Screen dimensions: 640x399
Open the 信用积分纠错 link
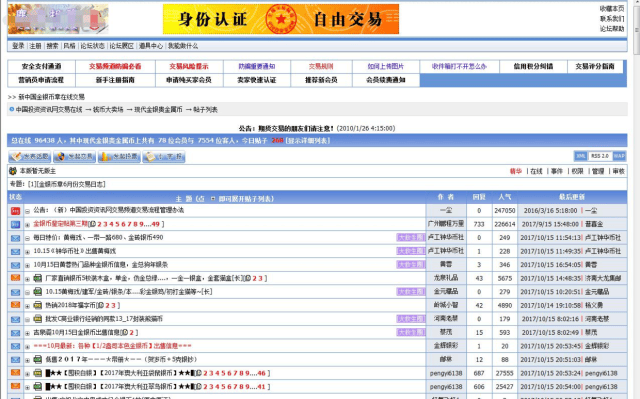(x=533, y=66)
